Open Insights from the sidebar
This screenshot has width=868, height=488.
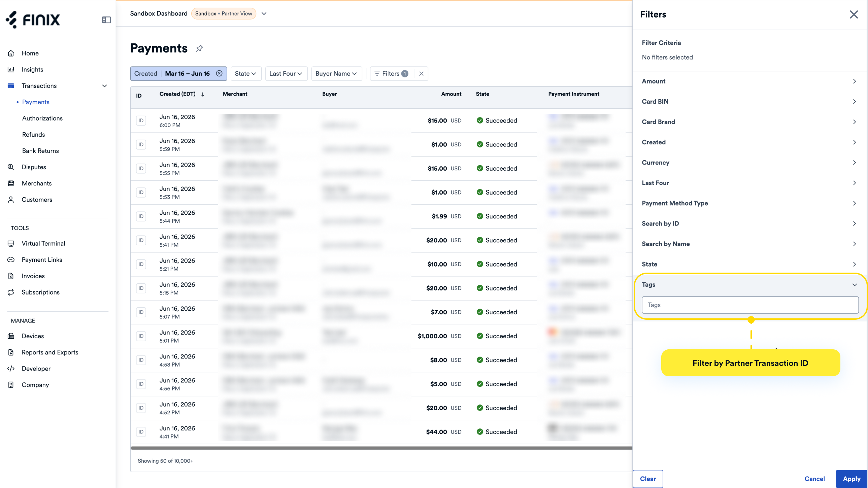click(x=32, y=69)
